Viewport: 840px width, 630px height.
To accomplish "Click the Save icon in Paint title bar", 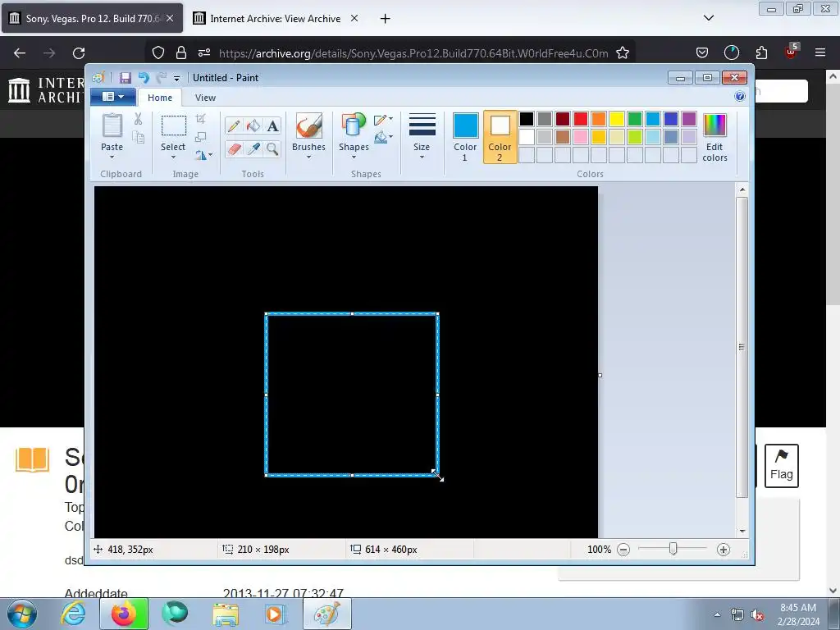I will pyautogui.click(x=125, y=78).
